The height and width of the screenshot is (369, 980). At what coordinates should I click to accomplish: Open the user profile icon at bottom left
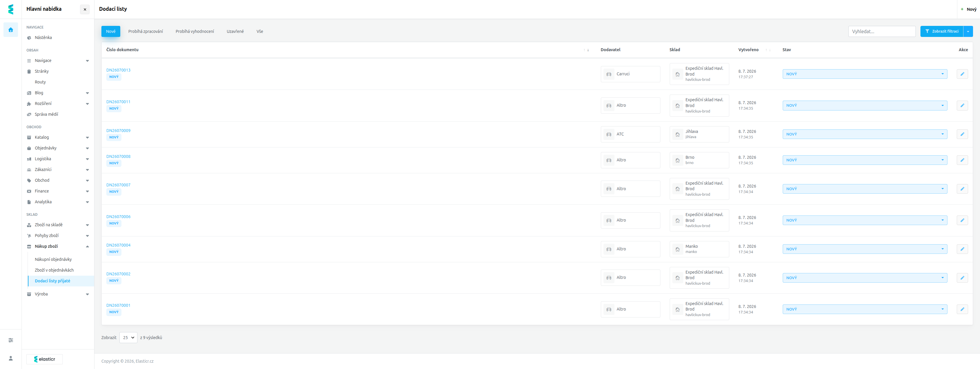(11, 358)
